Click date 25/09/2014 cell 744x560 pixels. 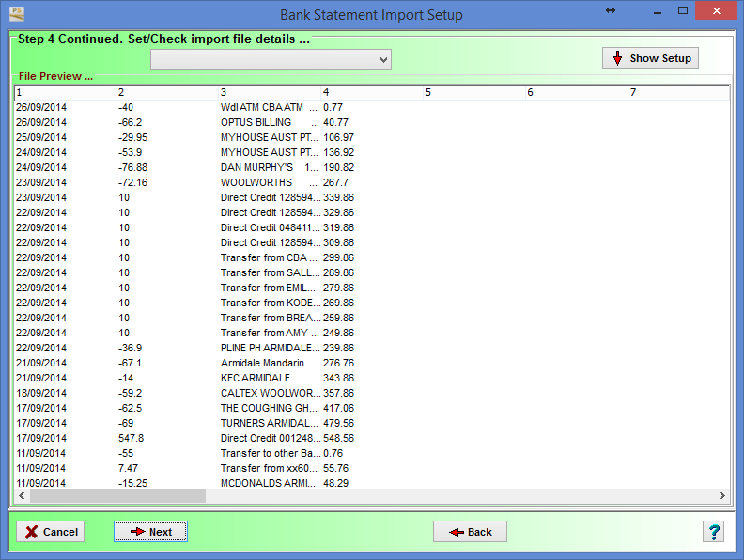(41, 137)
